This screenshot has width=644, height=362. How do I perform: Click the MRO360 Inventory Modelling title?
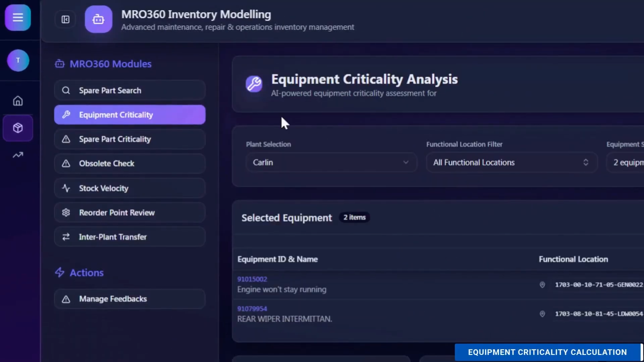pos(196,14)
